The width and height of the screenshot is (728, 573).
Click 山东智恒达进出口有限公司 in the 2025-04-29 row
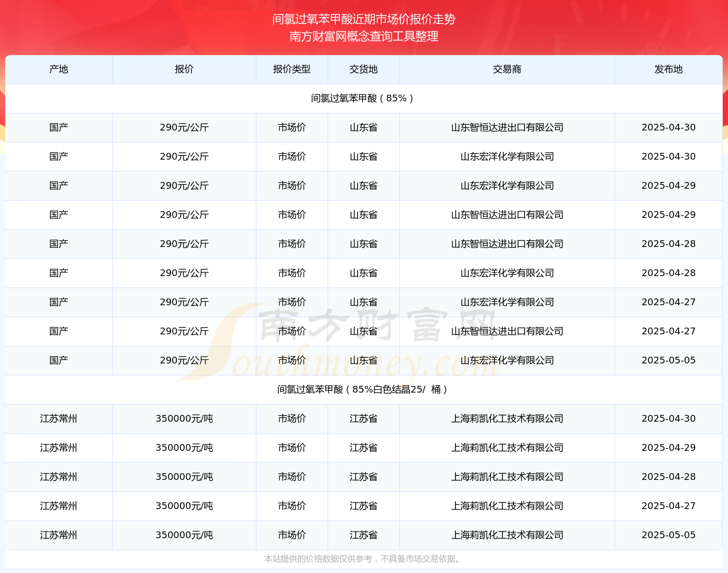coord(507,215)
